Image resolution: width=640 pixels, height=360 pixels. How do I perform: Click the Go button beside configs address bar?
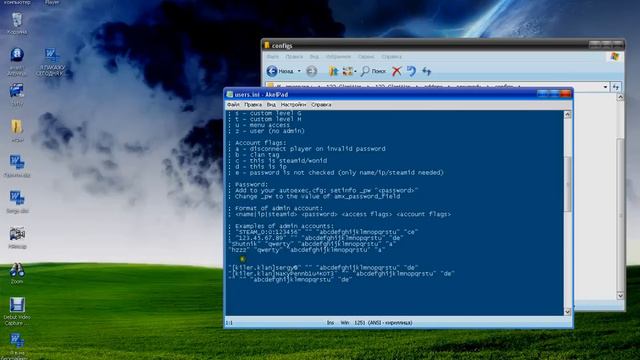[x=616, y=87]
